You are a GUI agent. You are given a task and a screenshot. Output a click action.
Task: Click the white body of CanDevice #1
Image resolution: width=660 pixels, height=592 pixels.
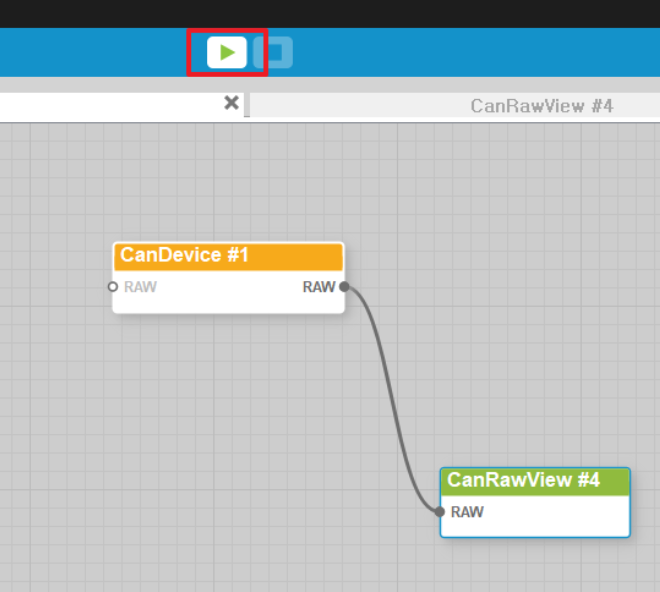(x=228, y=302)
